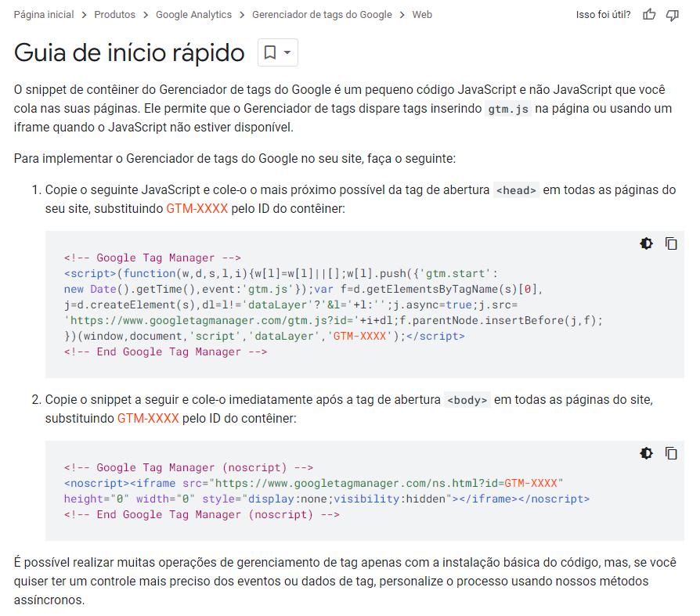The width and height of the screenshot is (700, 616).
Task: Copy the head JavaScript snippet code
Action: pos(671,243)
